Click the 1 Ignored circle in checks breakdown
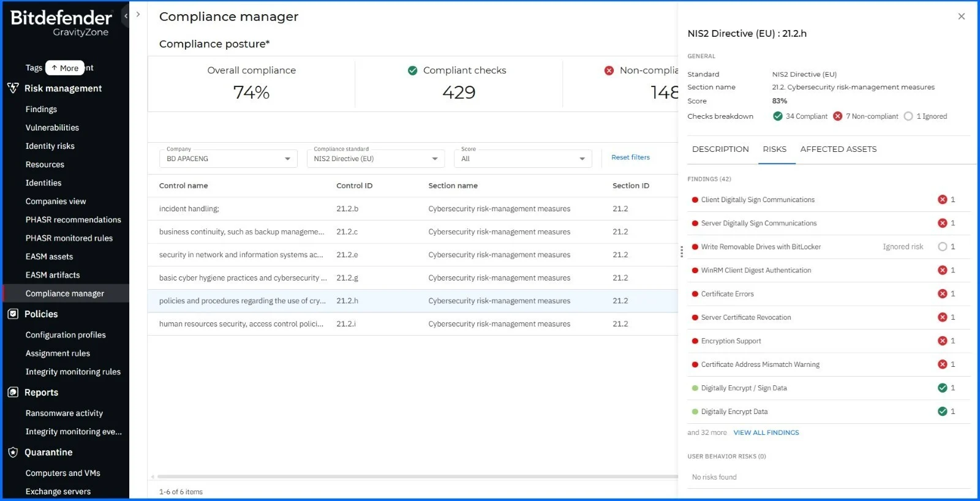Image resolution: width=980 pixels, height=501 pixels. (x=908, y=116)
